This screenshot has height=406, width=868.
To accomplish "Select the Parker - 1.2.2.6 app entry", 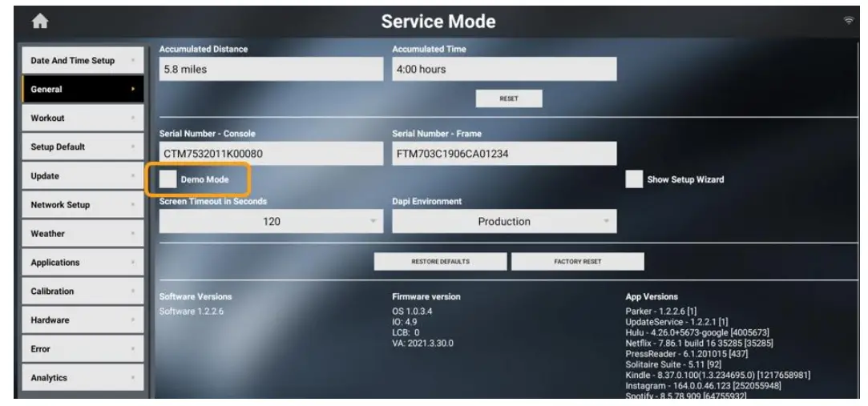I will [661, 312].
